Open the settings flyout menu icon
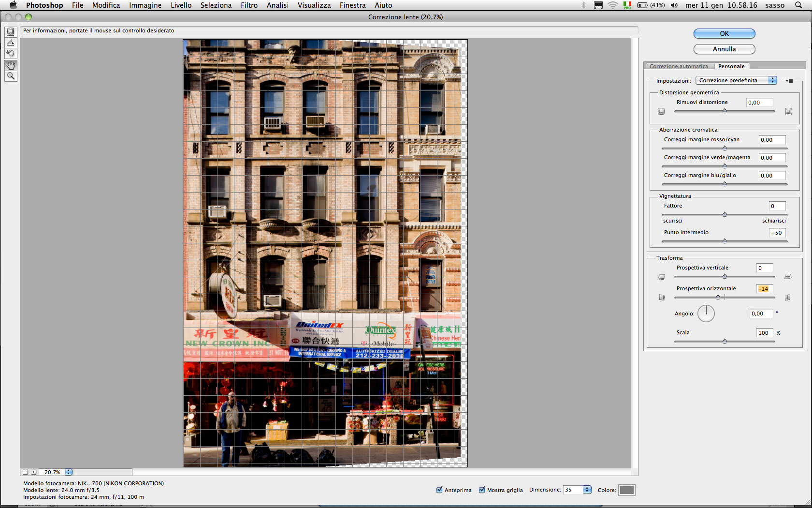Image resolution: width=812 pixels, height=508 pixels. (789, 81)
